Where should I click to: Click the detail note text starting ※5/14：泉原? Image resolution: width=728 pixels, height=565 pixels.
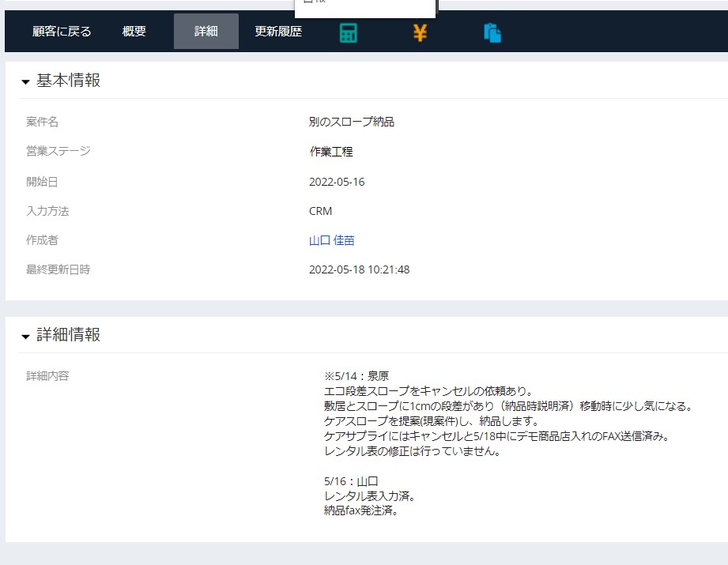tap(356, 376)
